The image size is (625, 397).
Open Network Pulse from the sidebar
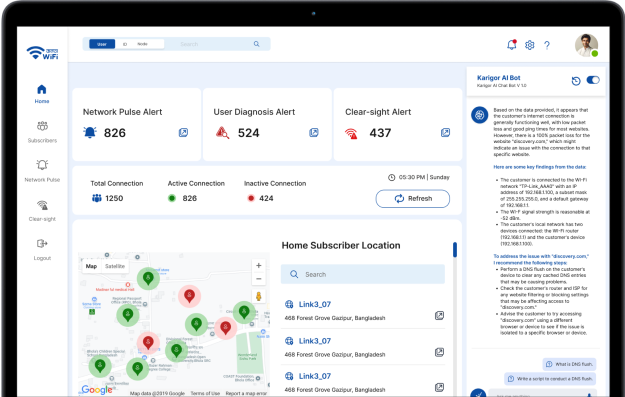42,171
